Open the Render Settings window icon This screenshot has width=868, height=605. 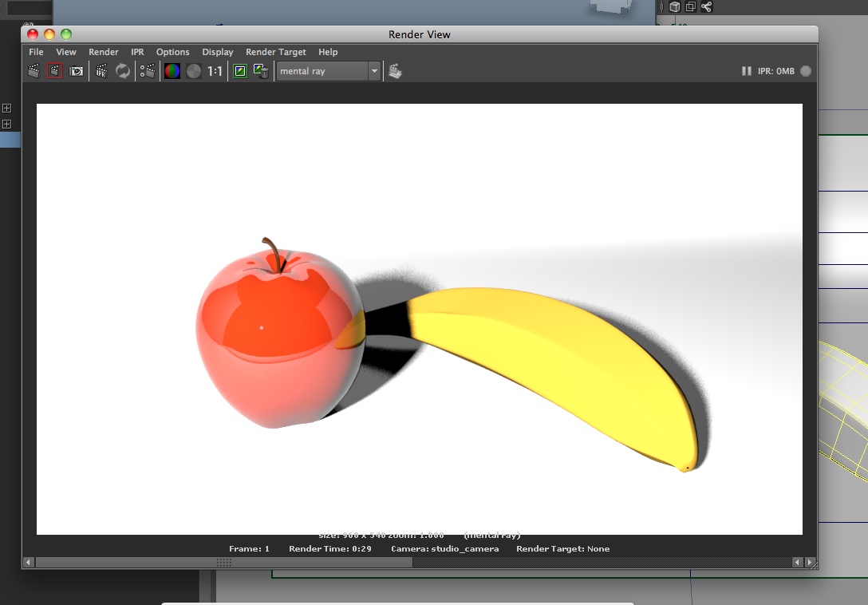148,71
